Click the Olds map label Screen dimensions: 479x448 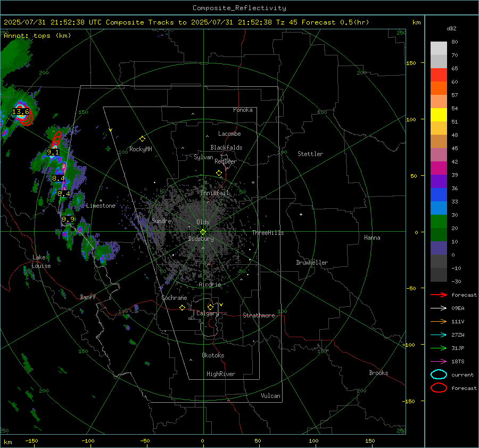(x=203, y=222)
